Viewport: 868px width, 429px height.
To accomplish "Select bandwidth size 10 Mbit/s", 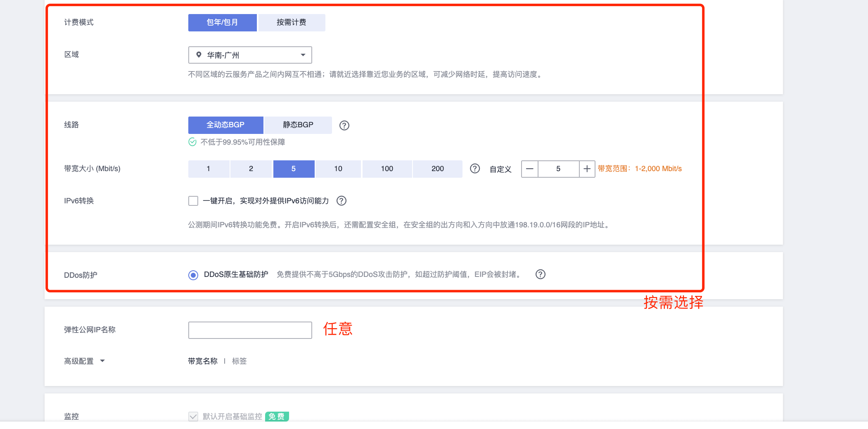I will tap(338, 169).
